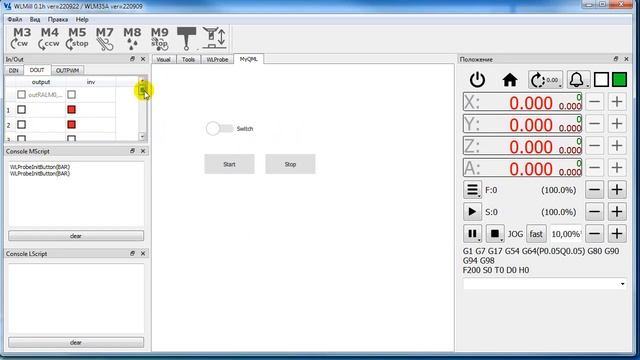Increase X axis with plus button

[617, 102]
